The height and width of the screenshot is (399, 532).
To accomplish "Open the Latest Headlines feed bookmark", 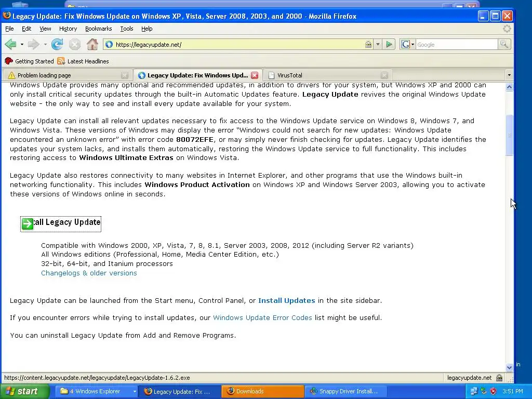I will click(x=83, y=61).
